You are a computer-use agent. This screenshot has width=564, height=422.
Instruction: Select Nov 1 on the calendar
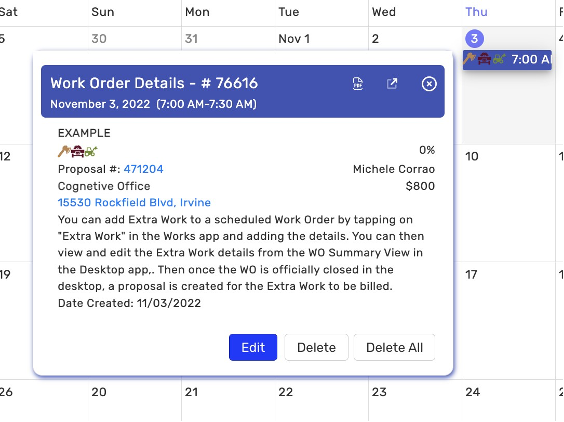[x=294, y=39]
